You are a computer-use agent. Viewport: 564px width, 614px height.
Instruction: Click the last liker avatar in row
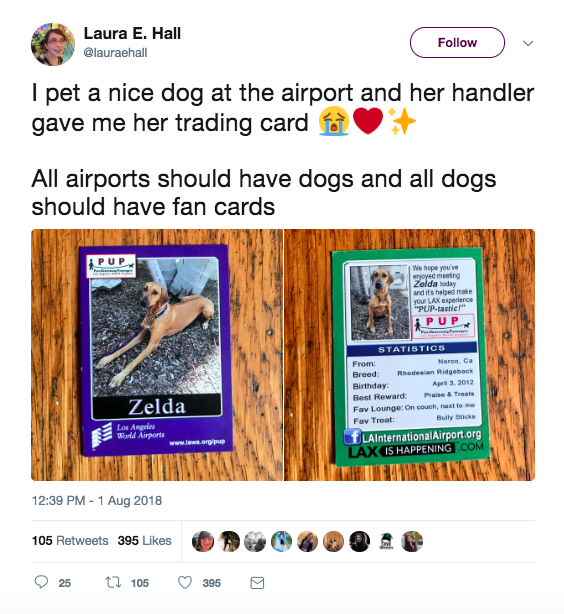point(412,542)
